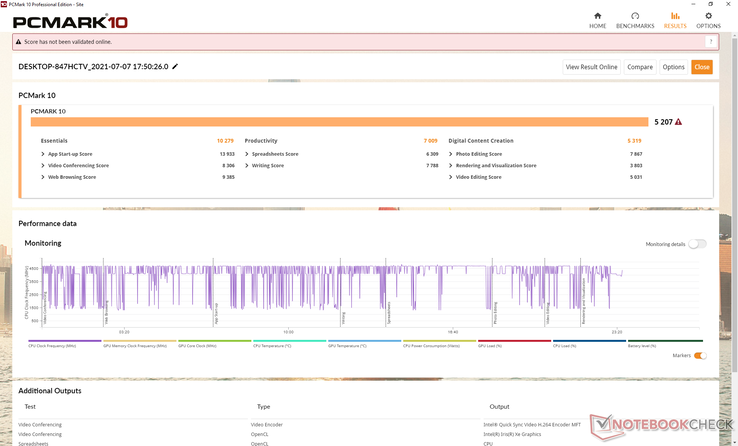Click View Result Online button

(x=592, y=67)
